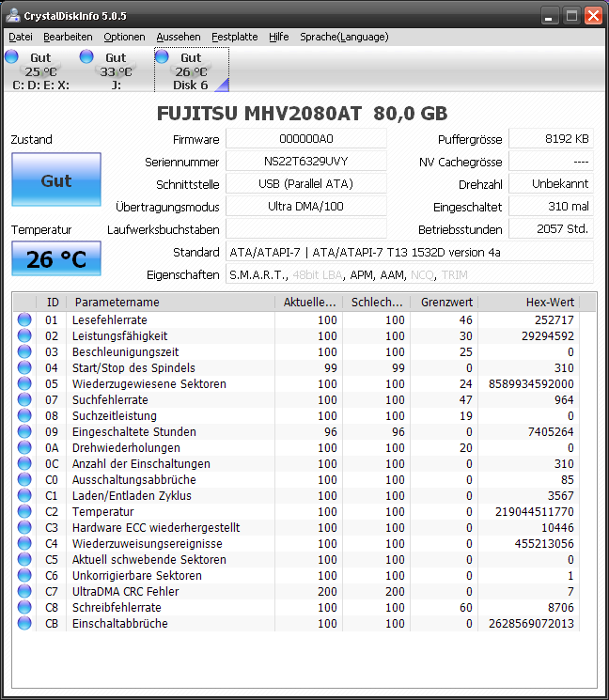Click status orb of Wiederzuweisungsereignisse row
Viewport: 609px width, 700px height.
click(24, 543)
